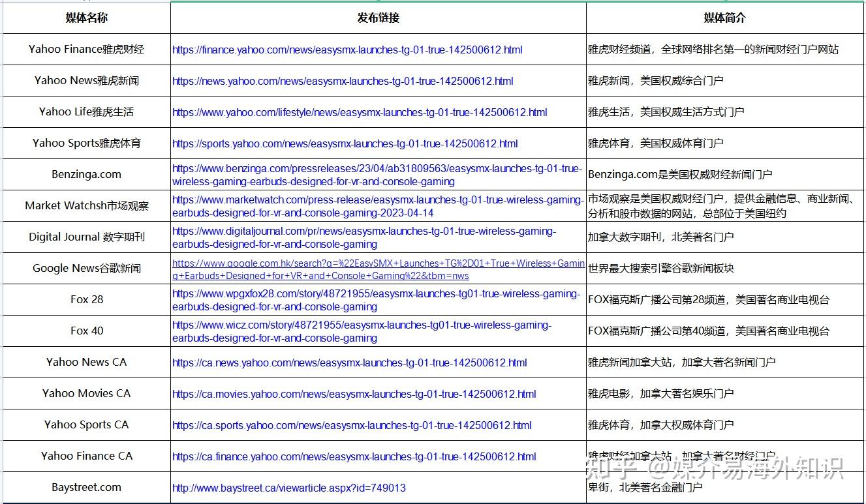
Task: Select the Baystreet.com name cell
Action: [87, 487]
